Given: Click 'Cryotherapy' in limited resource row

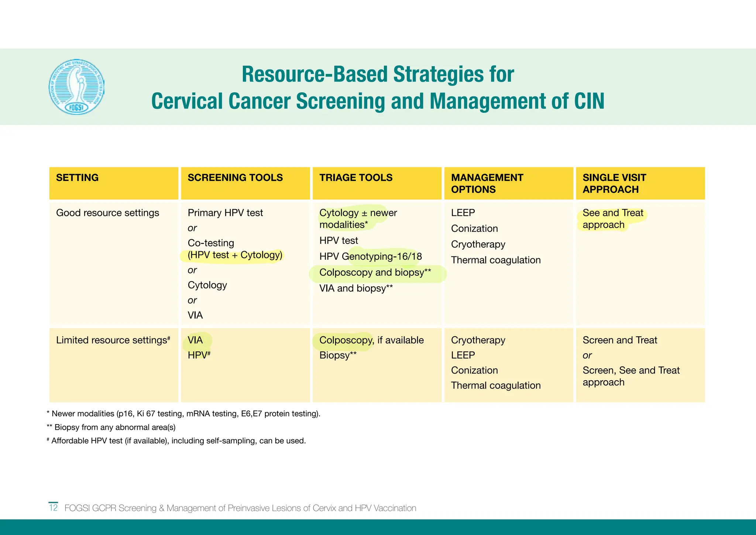Looking at the screenshot, I should 478,340.
